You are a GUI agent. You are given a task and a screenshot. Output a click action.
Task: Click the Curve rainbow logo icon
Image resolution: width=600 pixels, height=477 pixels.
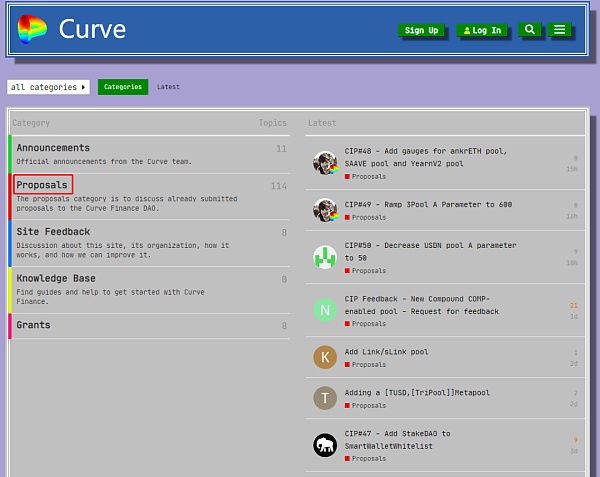32,29
